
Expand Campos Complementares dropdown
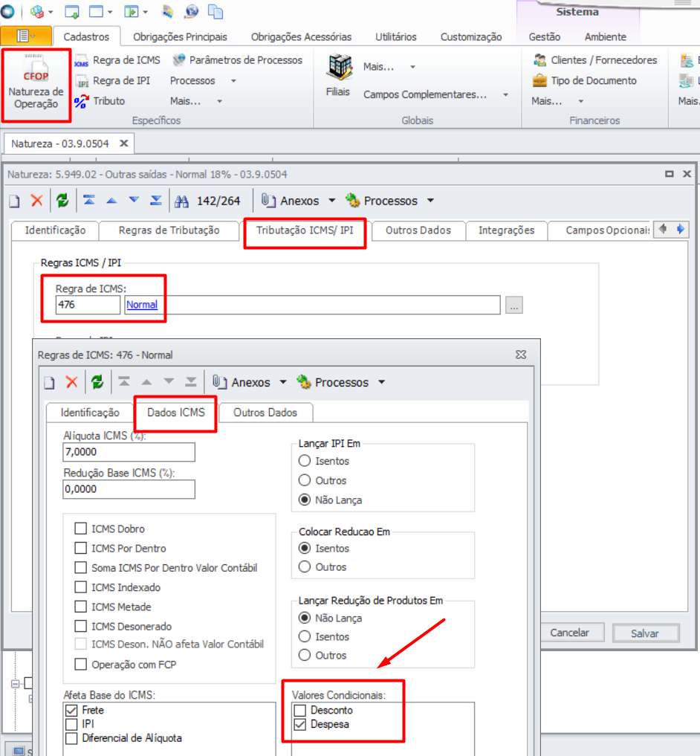click(506, 95)
